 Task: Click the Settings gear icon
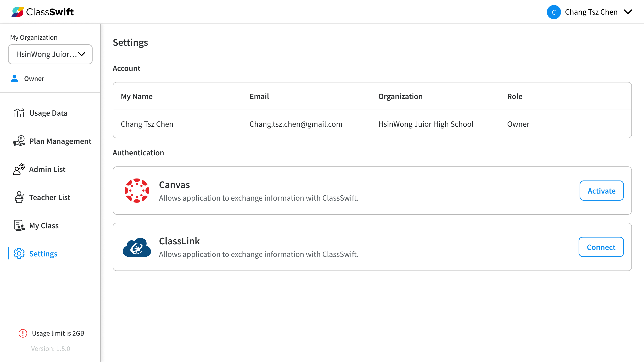point(19,254)
